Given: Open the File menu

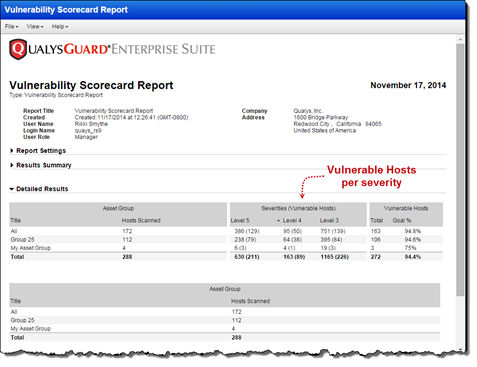Looking at the screenshot, I should [x=11, y=26].
